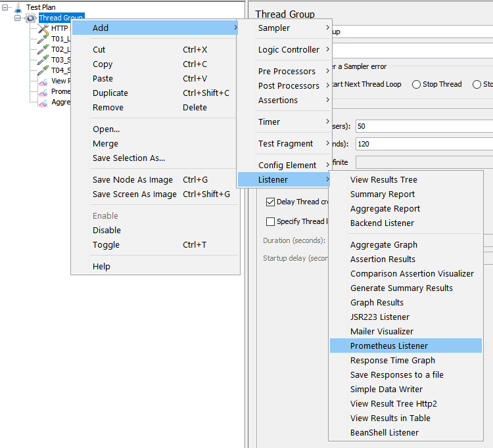Collapse the Thread Group tree node
Screen dimensions: 493x448
(18, 18)
